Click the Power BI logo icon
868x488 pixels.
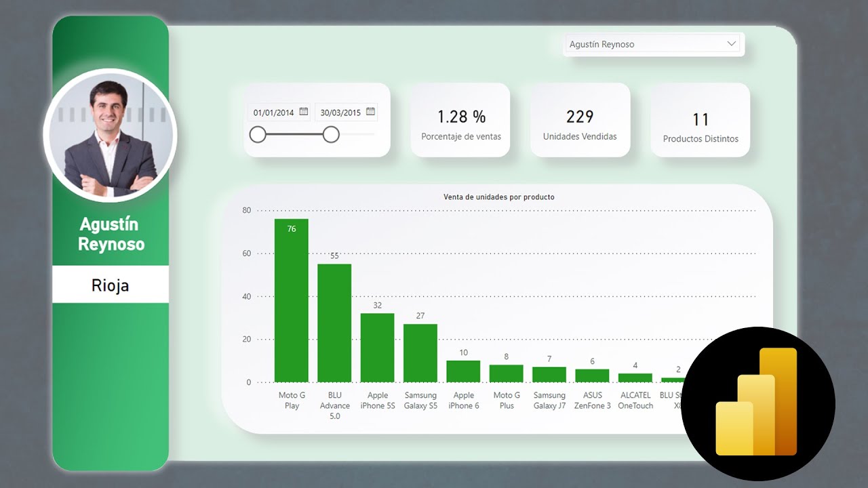pyautogui.click(x=758, y=404)
